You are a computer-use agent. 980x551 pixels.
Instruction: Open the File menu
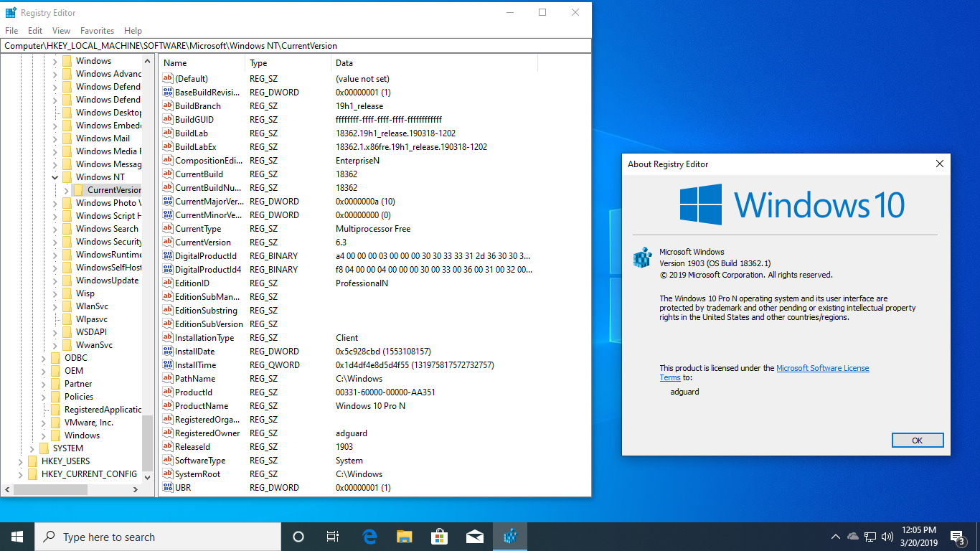(x=11, y=31)
